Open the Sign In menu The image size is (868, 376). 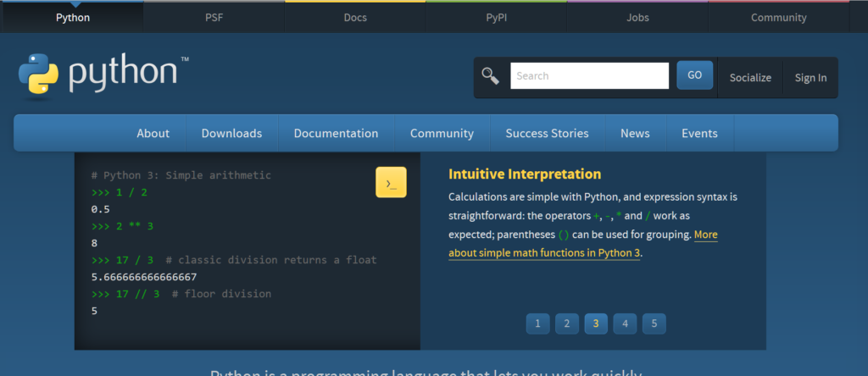pyautogui.click(x=810, y=77)
